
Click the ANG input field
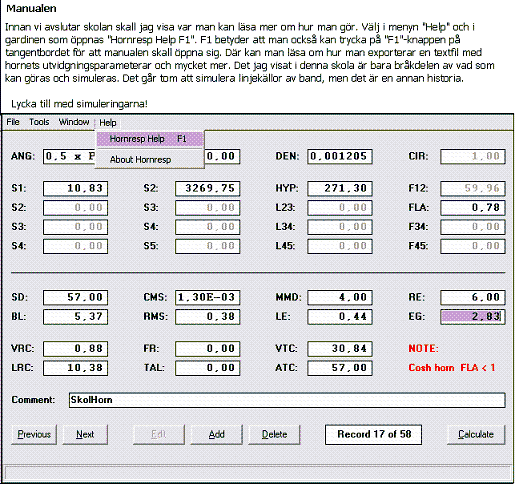[x=69, y=156]
